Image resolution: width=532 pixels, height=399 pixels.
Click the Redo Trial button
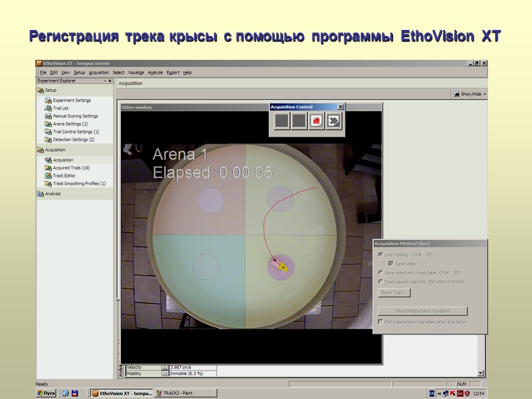pyautogui.click(x=395, y=293)
